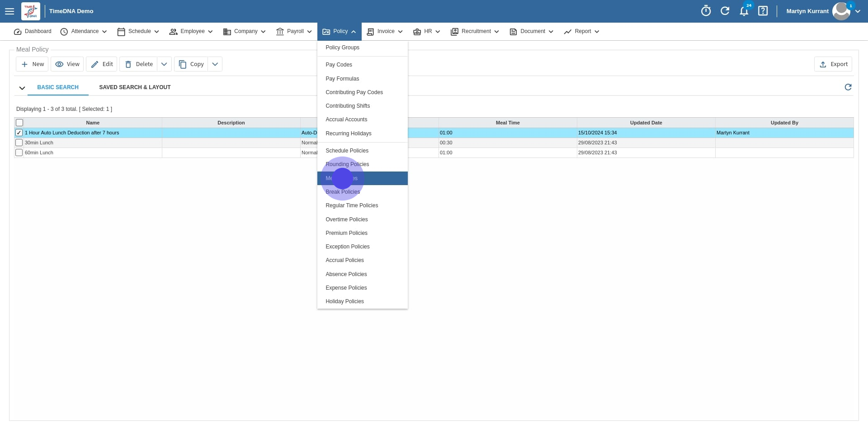Select Contributing Shifts menu entry
Viewport: 868px width, 434px height.
363,106
